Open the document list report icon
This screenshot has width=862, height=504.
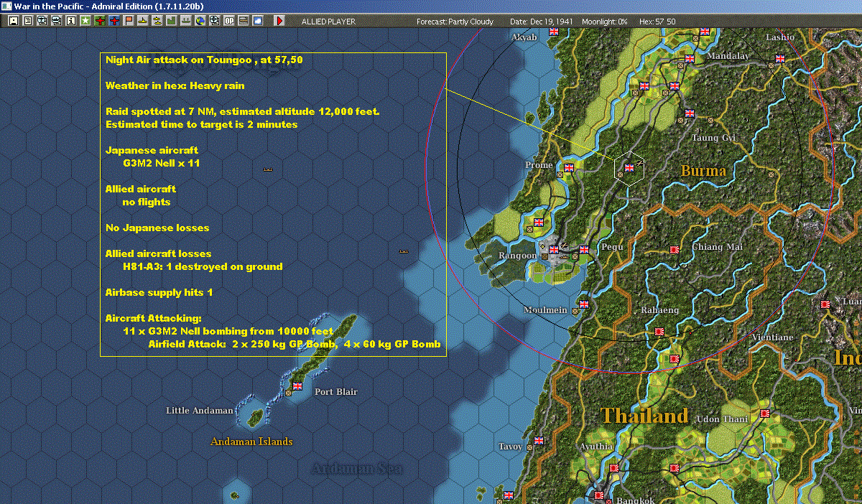click(x=28, y=21)
